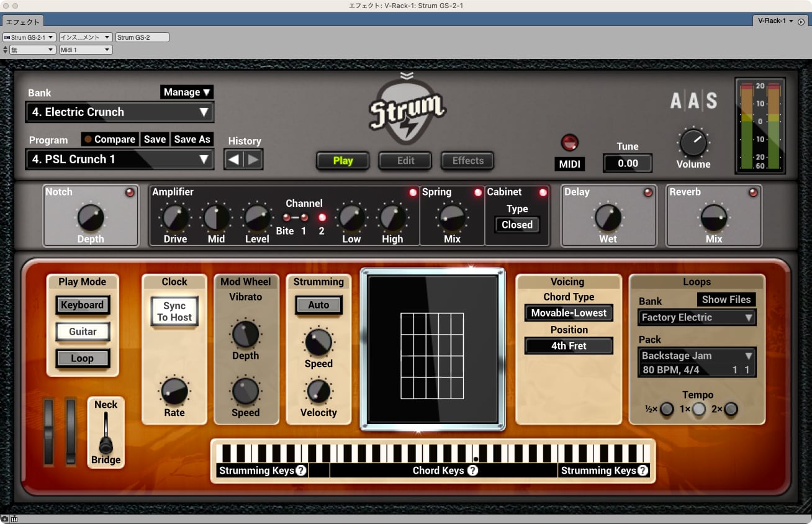Image resolution: width=812 pixels, height=524 pixels.
Task: Open the Loops Bank Factory Electric dropdown
Action: pos(697,318)
